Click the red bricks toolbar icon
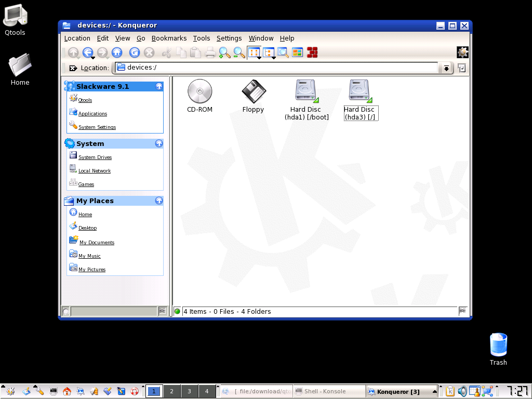532x399 pixels. pos(312,52)
